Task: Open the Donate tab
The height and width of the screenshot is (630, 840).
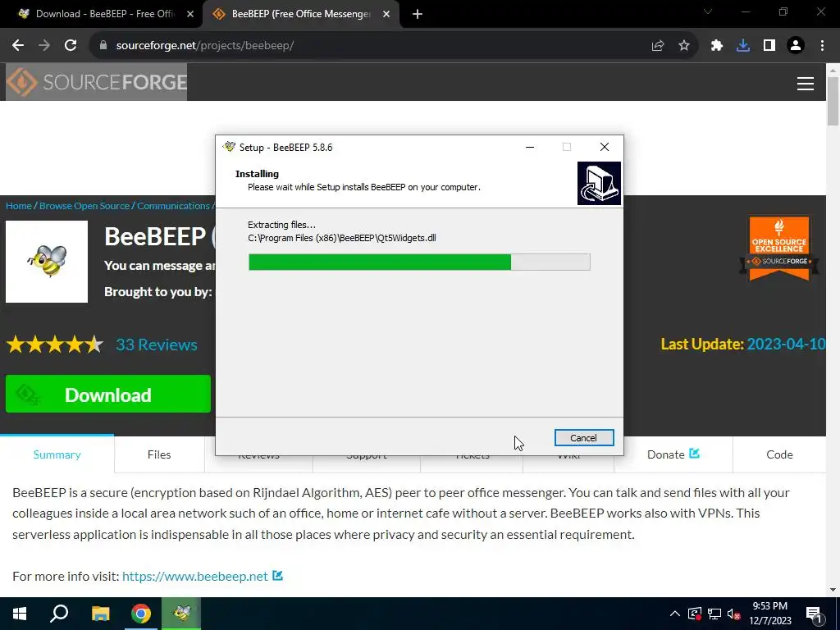Action: [673, 454]
